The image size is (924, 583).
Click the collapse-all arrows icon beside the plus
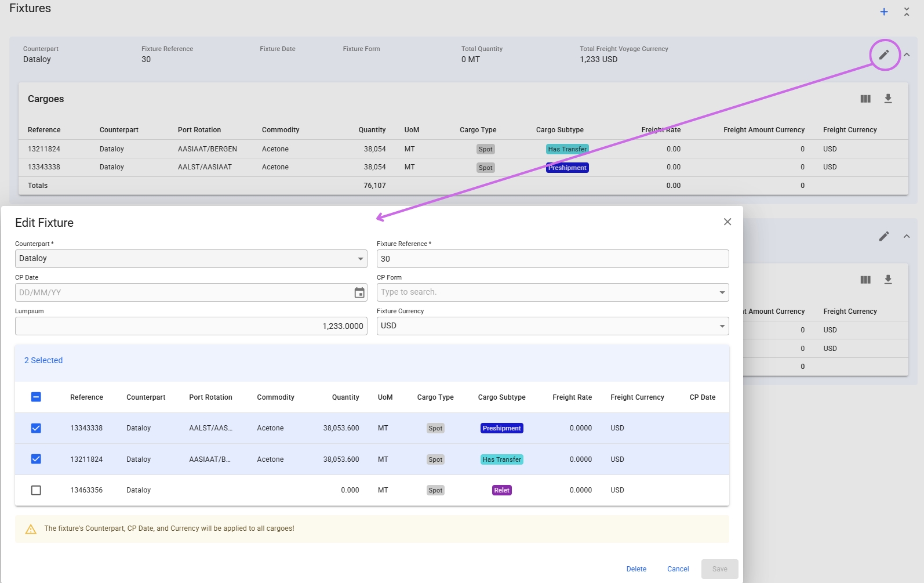(907, 12)
